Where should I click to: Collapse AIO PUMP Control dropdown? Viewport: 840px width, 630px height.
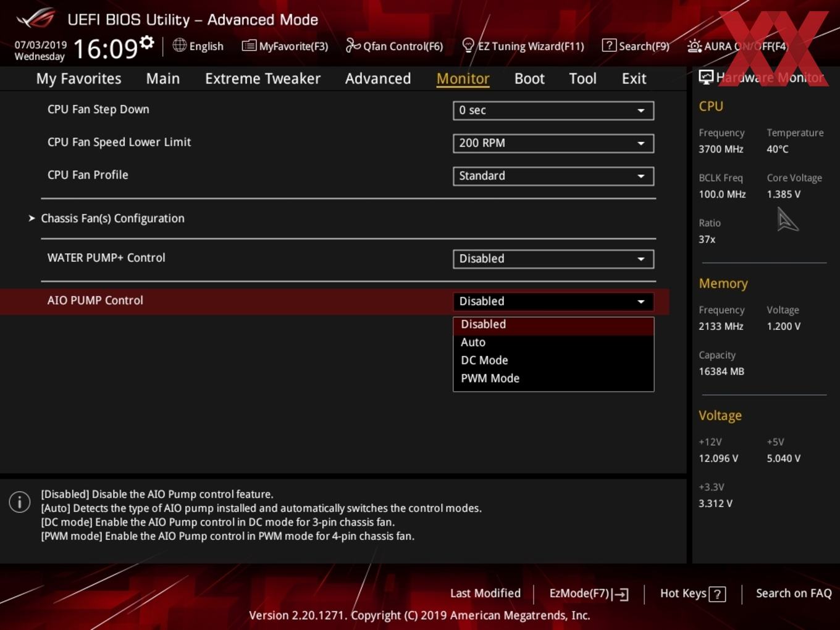click(x=553, y=301)
